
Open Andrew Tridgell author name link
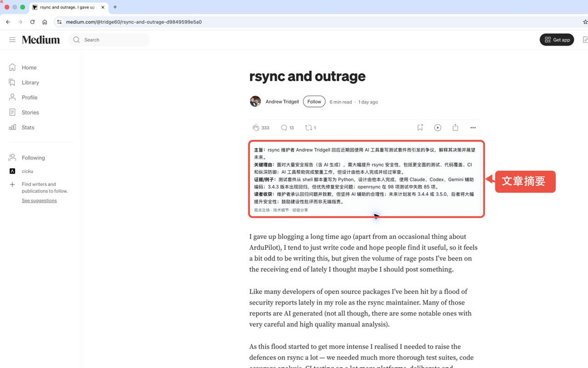282,102
